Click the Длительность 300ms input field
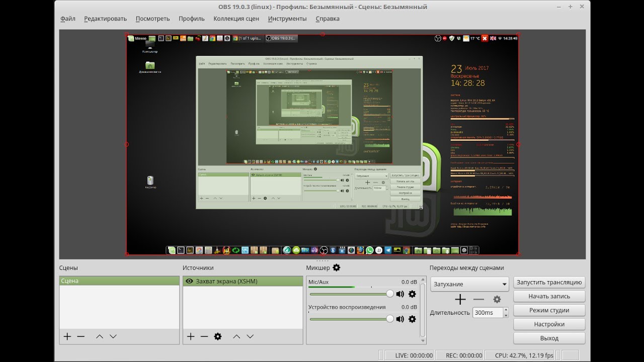This screenshot has width=644, height=362. tap(488, 313)
